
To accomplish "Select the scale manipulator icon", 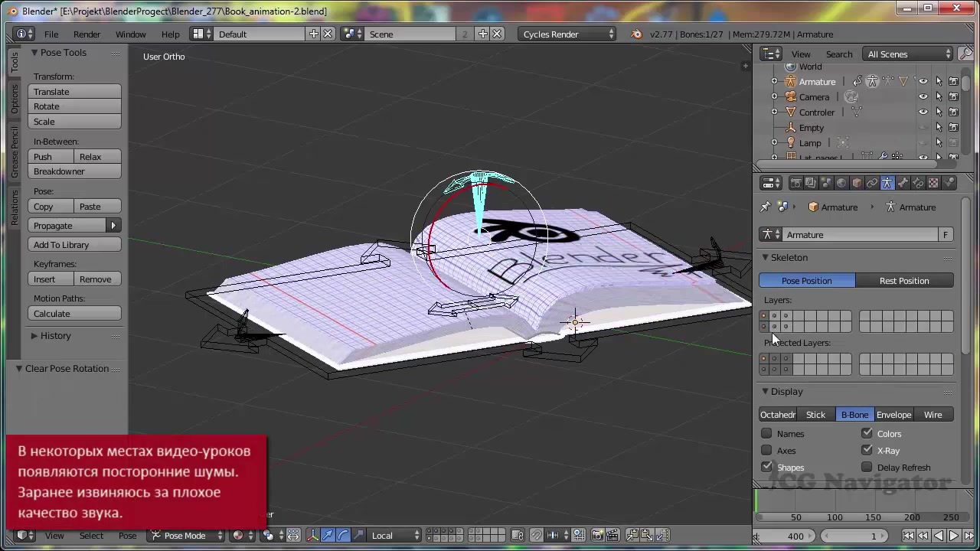I will click(x=358, y=535).
